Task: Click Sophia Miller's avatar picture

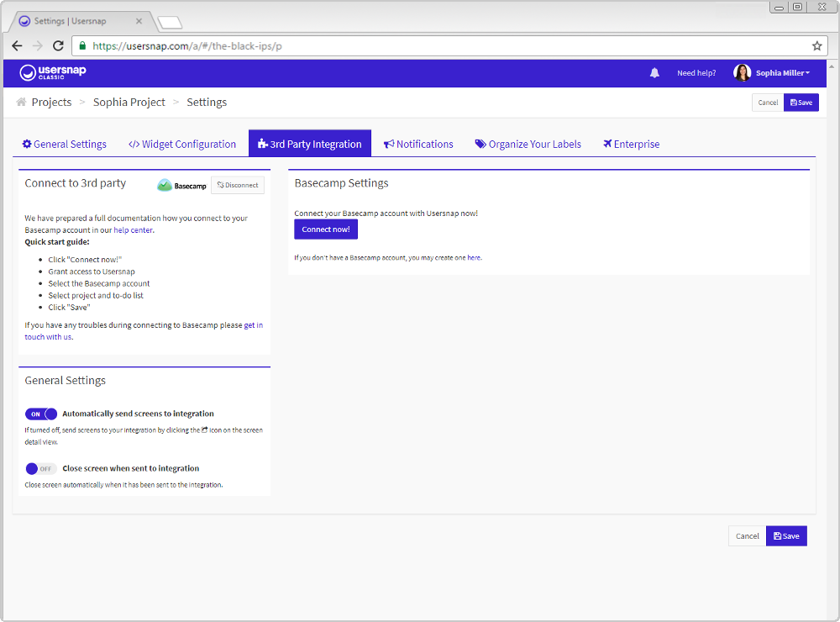Action: coord(742,72)
